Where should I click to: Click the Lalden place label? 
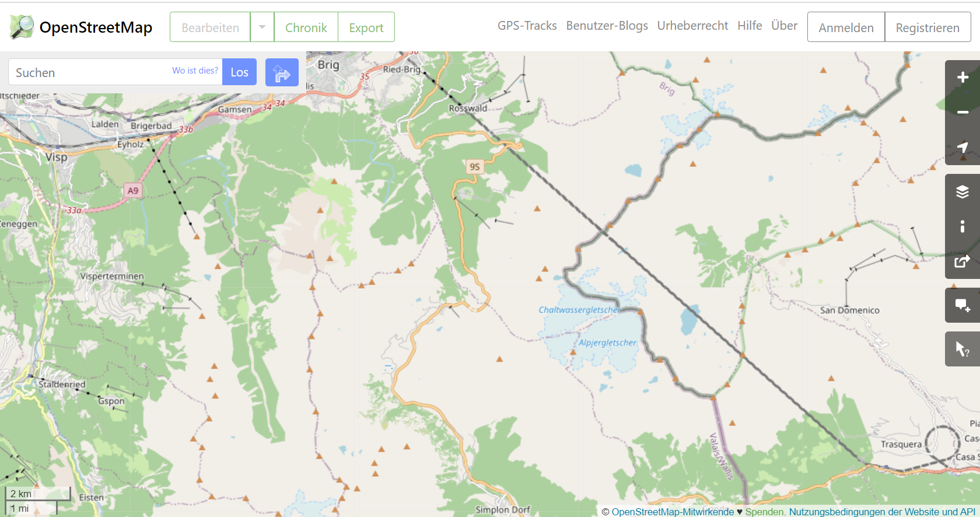coord(105,124)
